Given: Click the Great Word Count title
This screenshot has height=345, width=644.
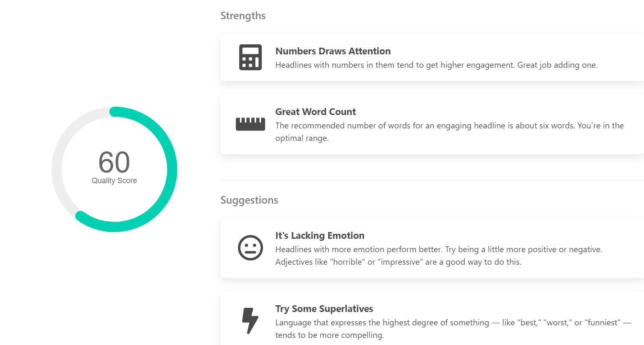Looking at the screenshot, I should coord(315,112).
